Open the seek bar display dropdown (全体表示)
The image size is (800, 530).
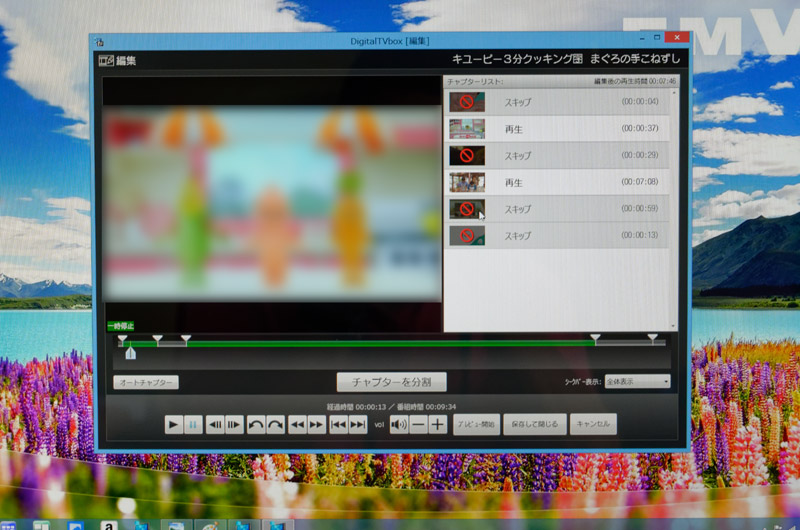tap(638, 381)
